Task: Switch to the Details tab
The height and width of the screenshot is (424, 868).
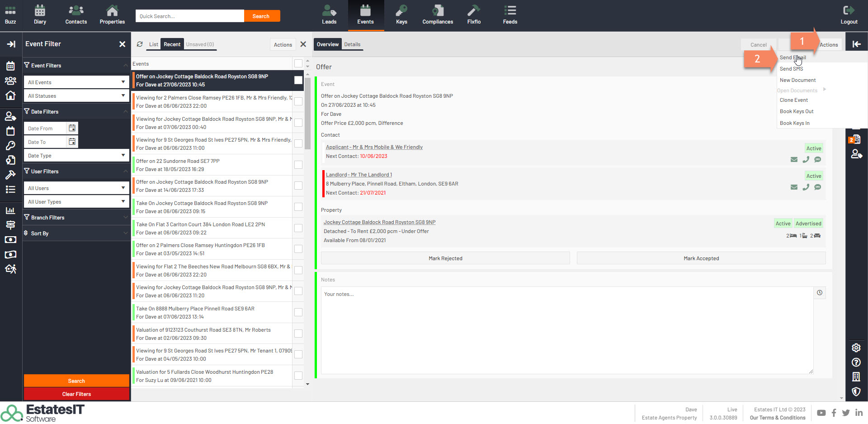Action: coord(352,44)
